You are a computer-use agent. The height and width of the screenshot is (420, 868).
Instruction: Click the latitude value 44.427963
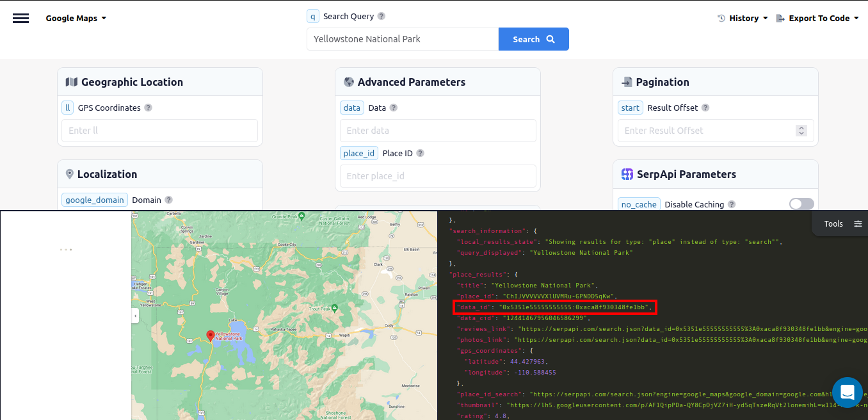[x=528, y=362]
